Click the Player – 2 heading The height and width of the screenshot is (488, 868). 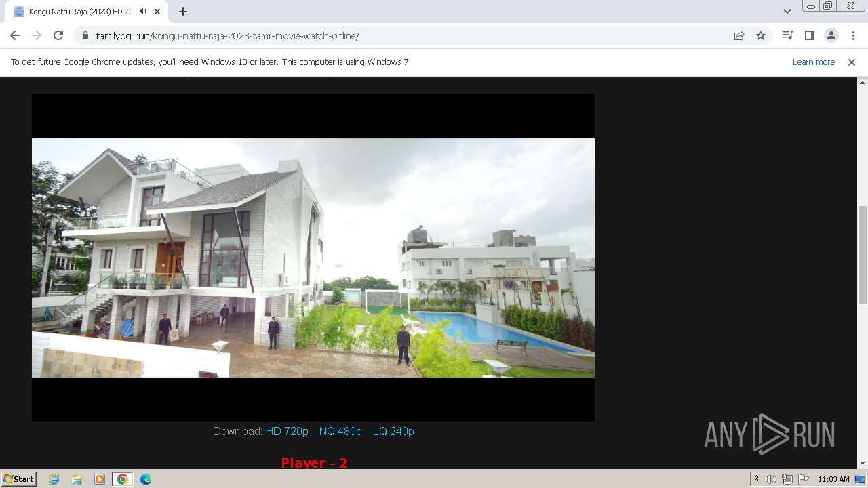click(x=314, y=463)
